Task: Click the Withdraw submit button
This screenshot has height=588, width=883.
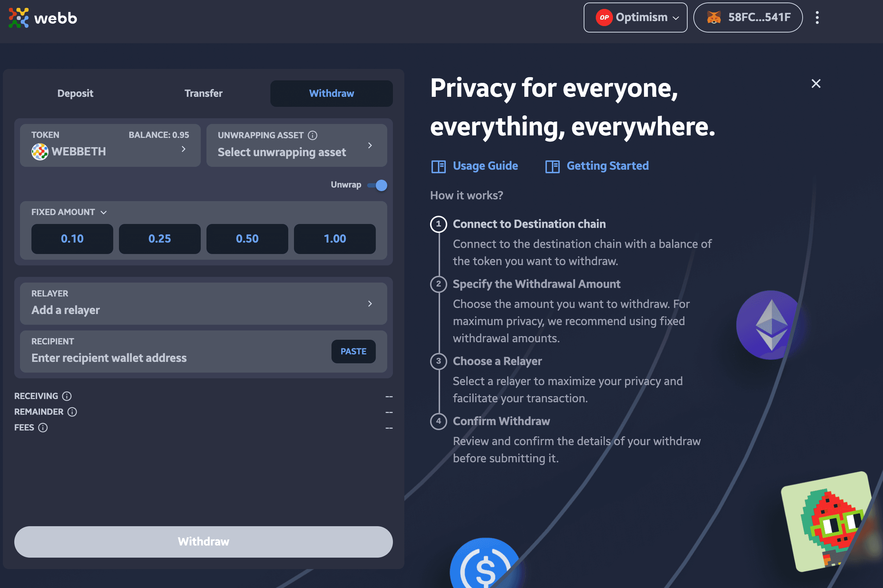Action: coord(203,542)
